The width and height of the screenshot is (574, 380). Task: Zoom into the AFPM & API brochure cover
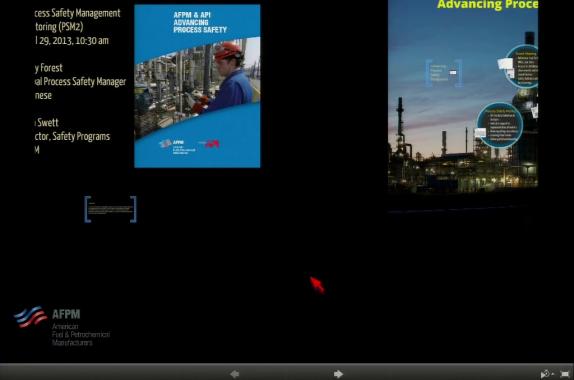point(197,86)
